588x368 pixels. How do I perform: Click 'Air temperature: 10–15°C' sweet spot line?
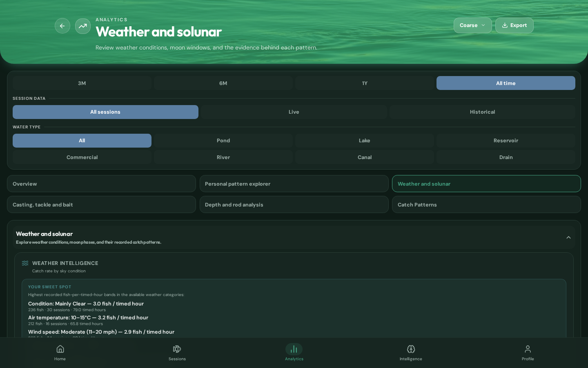pos(88,318)
